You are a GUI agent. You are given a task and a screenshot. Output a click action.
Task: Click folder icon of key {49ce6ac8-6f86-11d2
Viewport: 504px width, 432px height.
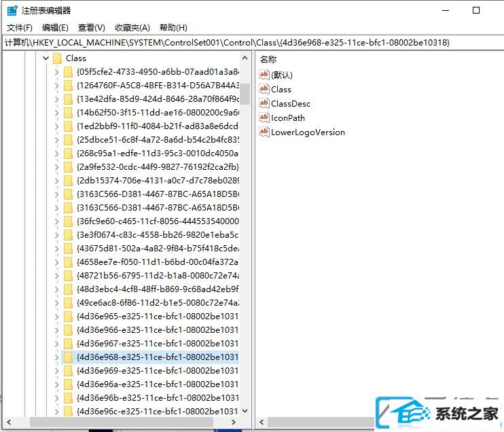(68, 303)
